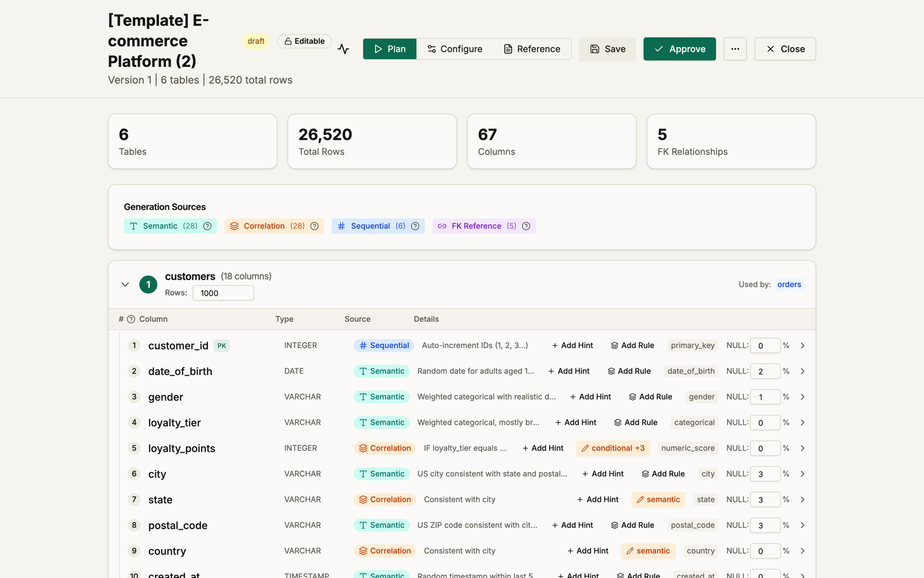Click Semantic source badge for postal_code
Image resolution: width=924 pixels, height=578 pixels.
(x=382, y=525)
